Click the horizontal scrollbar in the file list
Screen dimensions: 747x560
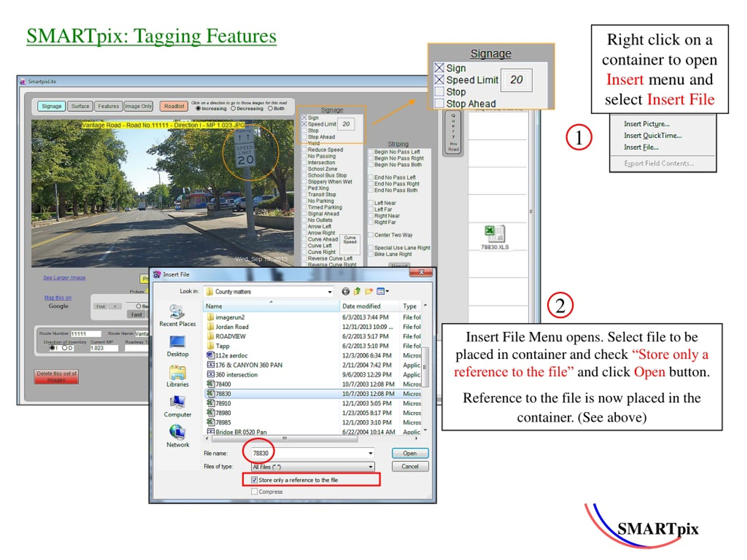click(285, 438)
